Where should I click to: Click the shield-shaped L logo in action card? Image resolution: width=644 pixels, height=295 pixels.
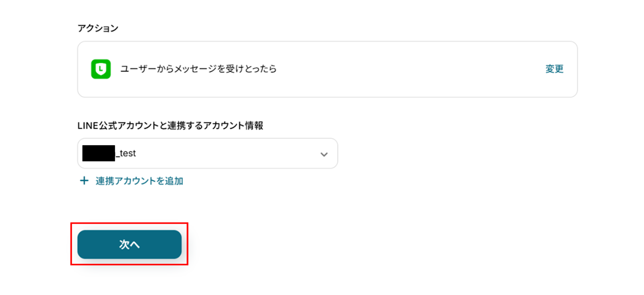click(101, 69)
